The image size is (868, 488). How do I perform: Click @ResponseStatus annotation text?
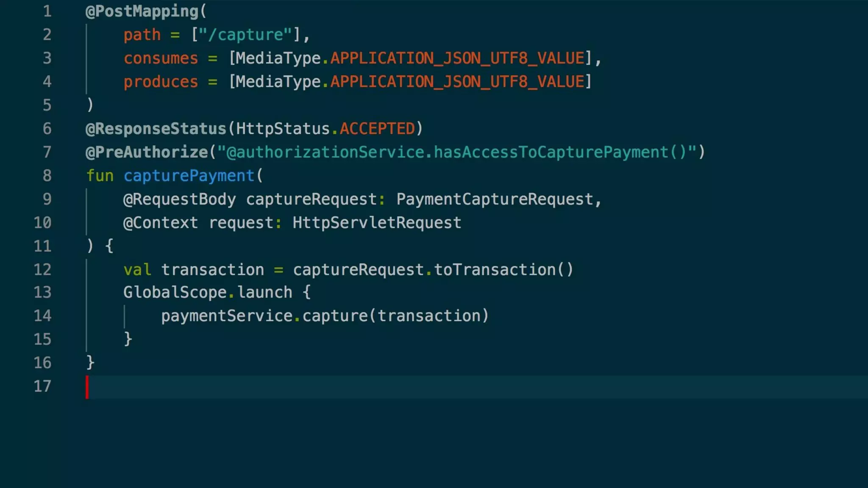click(x=156, y=129)
